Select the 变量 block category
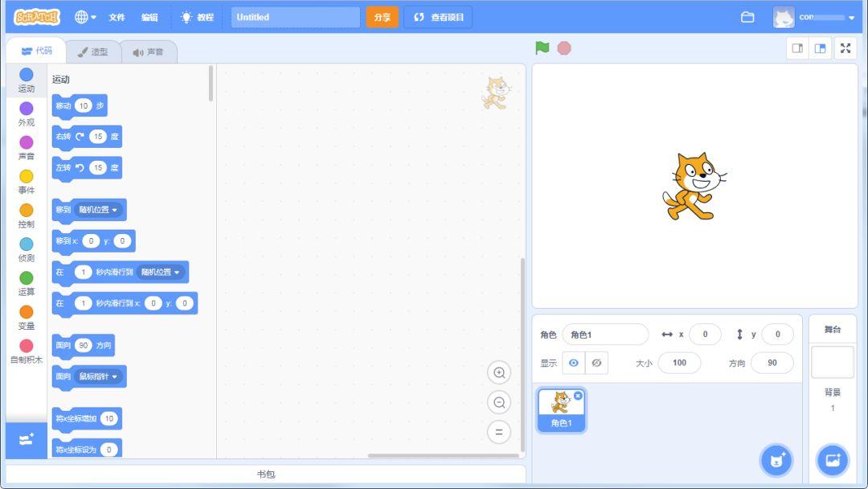 pyautogui.click(x=26, y=318)
